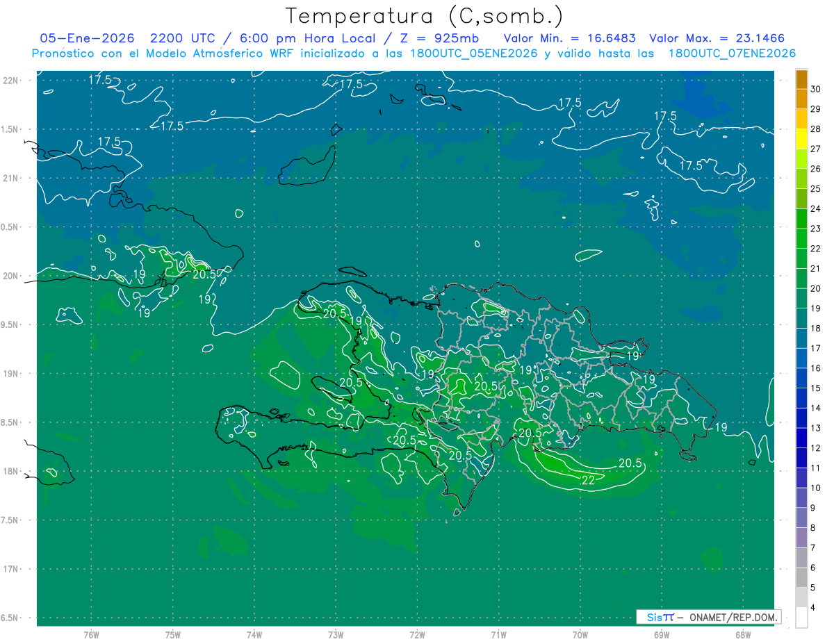Click the 1800UTC_05ENE2026 initialization text

[474, 53]
